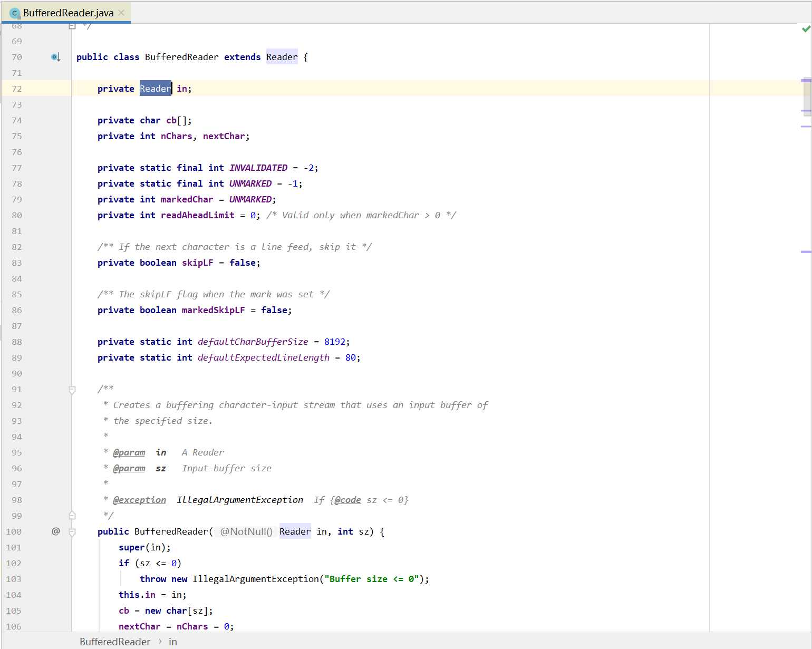This screenshot has height=649, width=812.
Task: Click BufferedReader in the breadcrumb bar
Action: click(x=115, y=642)
